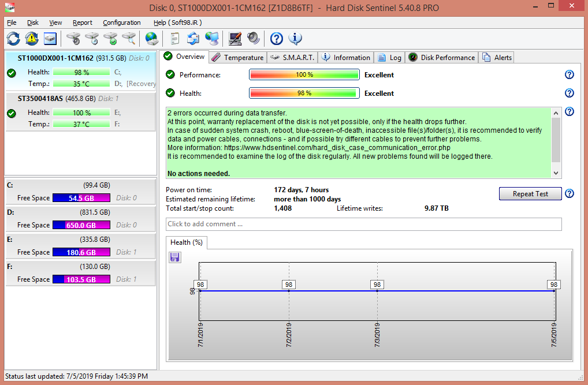This screenshot has width=588, height=385.
Task: Open the Configuration menu
Action: [121, 23]
